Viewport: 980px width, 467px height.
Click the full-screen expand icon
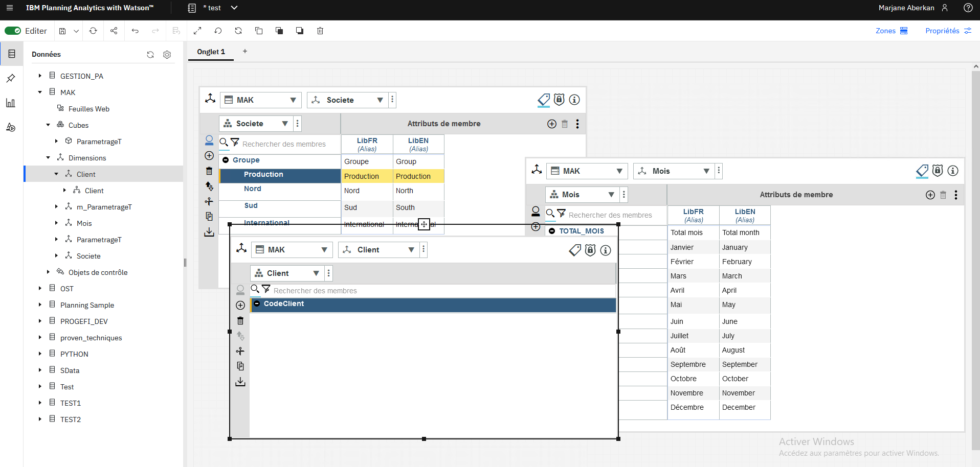coord(197,31)
